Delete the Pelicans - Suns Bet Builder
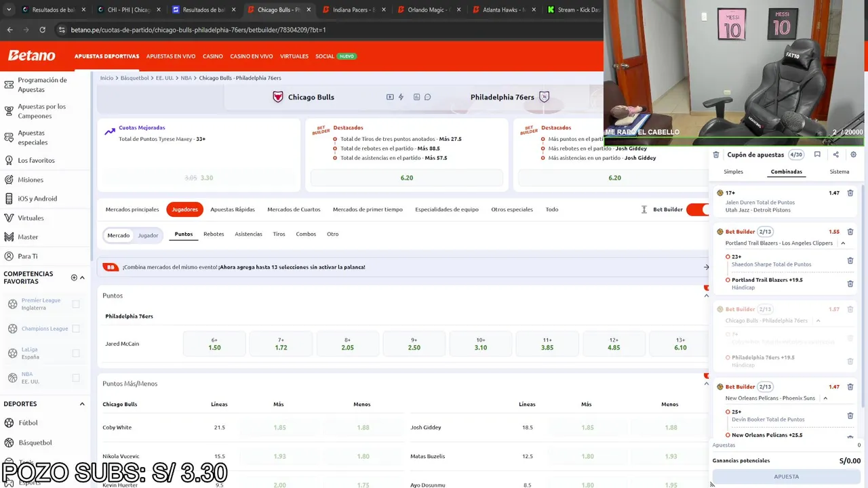Image resolution: width=868 pixels, height=488 pixels. (x=850, y=387)
